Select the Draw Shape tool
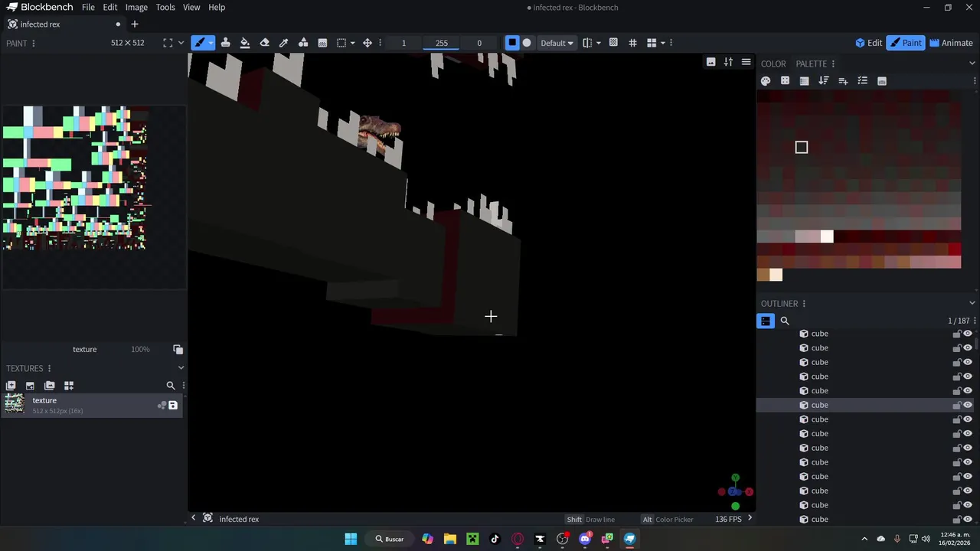980x551 pixels. pos(303,43)
